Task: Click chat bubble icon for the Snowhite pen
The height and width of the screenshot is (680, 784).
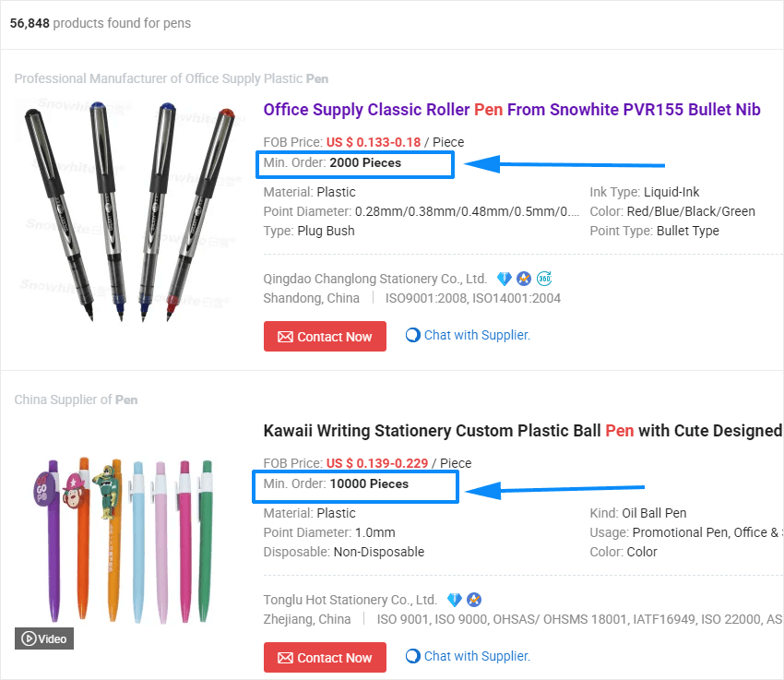Action: pyautogui.click(x=413, y=335)
